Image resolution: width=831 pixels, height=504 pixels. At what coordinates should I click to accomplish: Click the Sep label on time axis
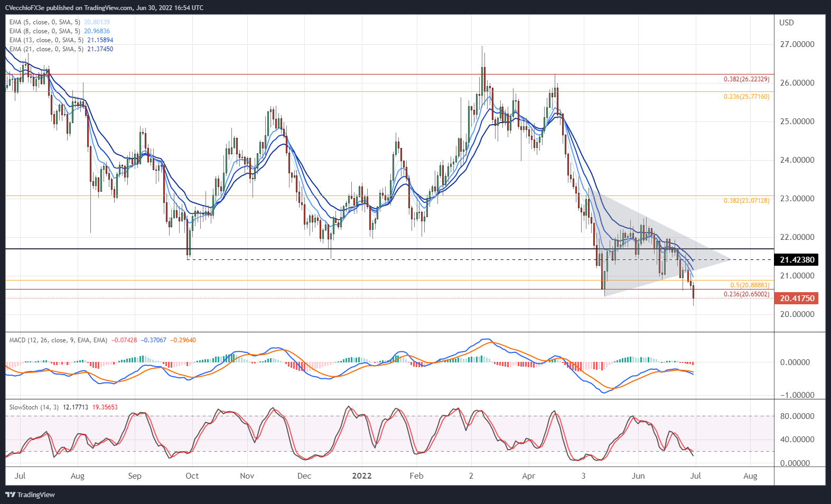(135, 476)
